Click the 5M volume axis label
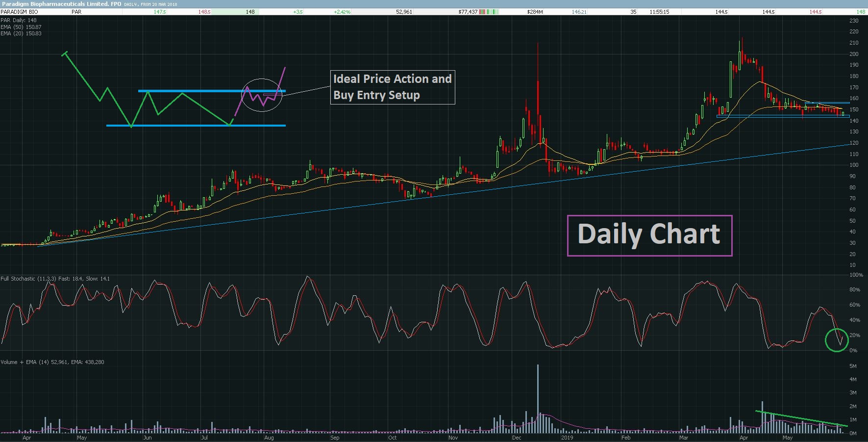The width and height of the screenshot is (868, 442). pyautogui.click(x=853, y=366)
